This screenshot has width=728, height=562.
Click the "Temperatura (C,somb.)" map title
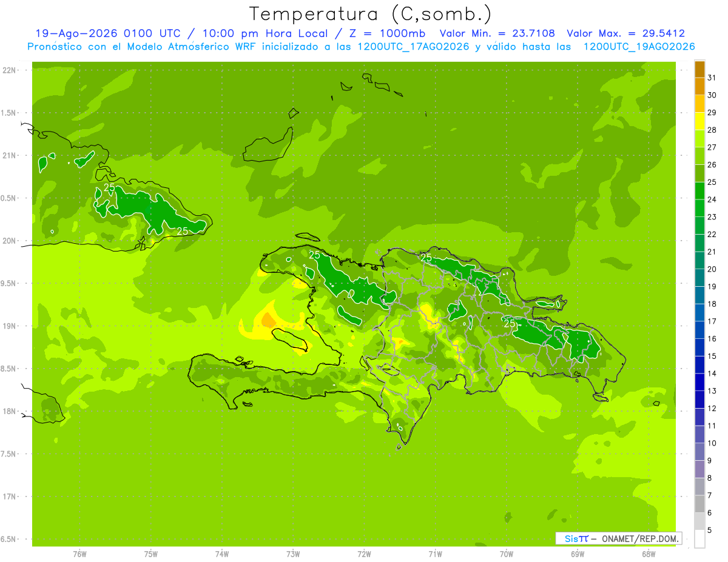pos(370,14)
